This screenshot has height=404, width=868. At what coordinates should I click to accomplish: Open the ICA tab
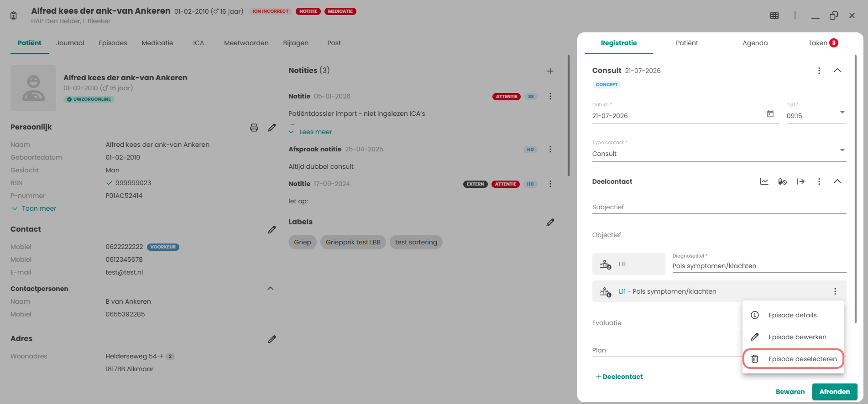click(x=199, y=43)
